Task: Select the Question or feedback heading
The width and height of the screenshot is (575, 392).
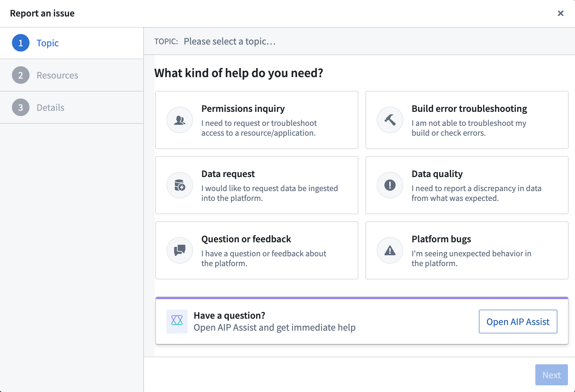Action: [246, 239]
